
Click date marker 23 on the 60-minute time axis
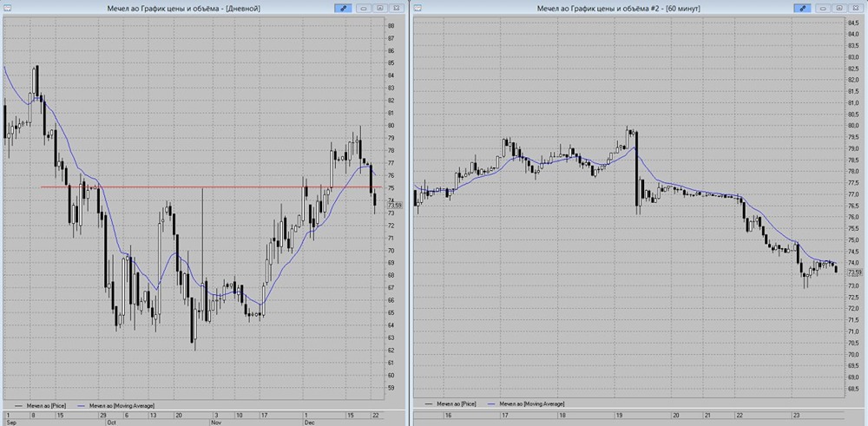tap(795, 415)
